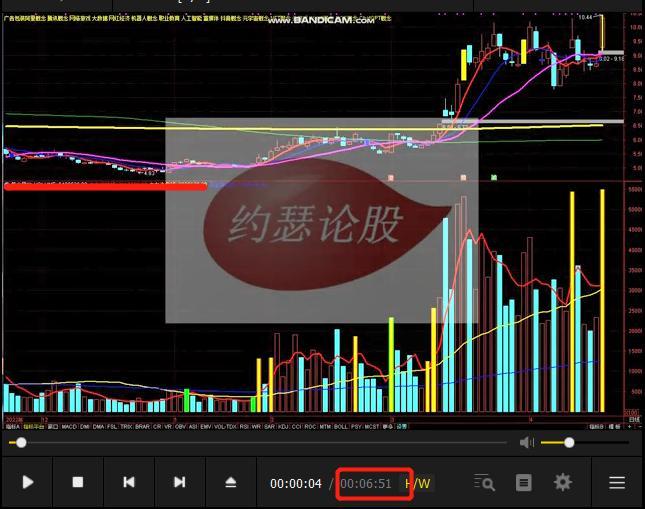Expand the hamburger menu

617,483
